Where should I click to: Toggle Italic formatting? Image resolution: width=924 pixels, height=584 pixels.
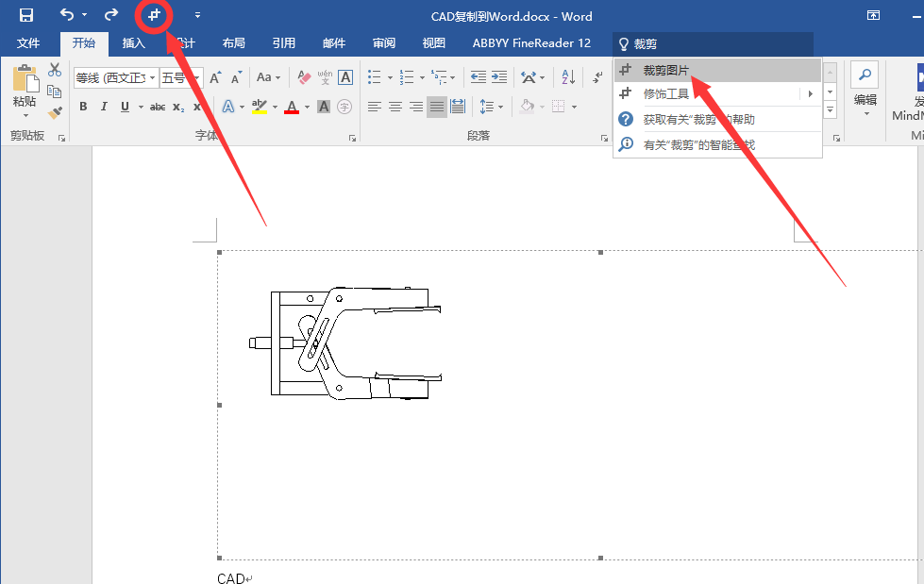(x=104, y=107)
